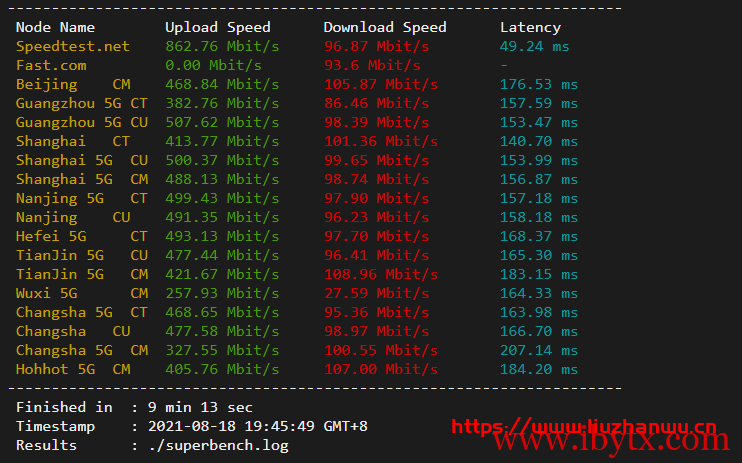Screen dimensions: 742x463
Task: Click the Node Name column header
Action: 55,27
